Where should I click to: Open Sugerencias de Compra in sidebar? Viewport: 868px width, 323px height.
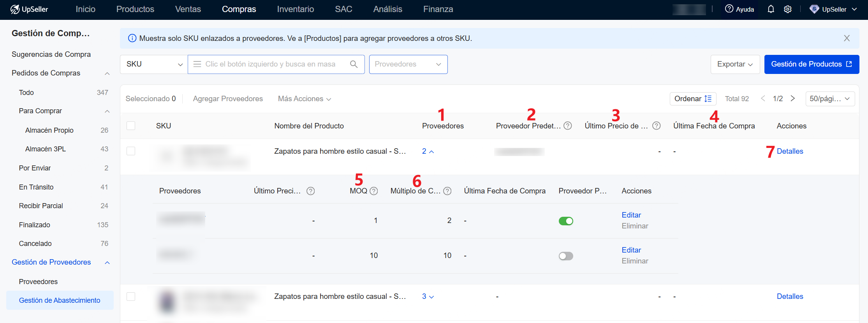pos(51,54)
